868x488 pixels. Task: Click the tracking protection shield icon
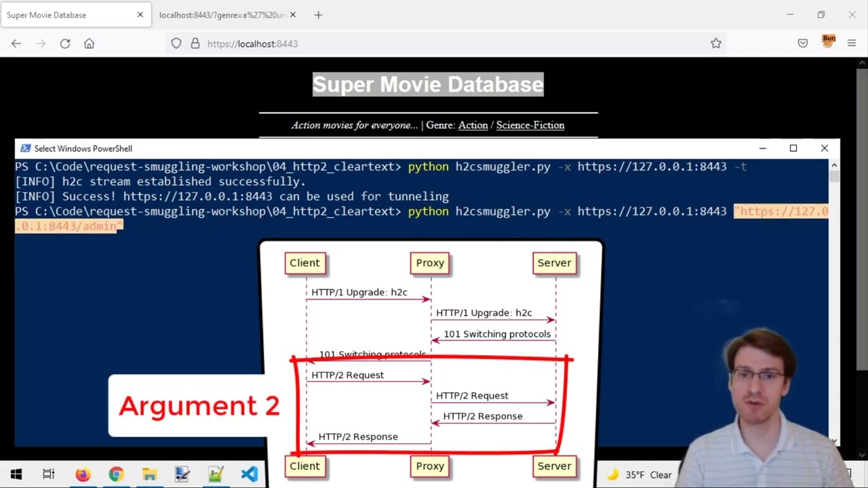(x=176, y=43)
